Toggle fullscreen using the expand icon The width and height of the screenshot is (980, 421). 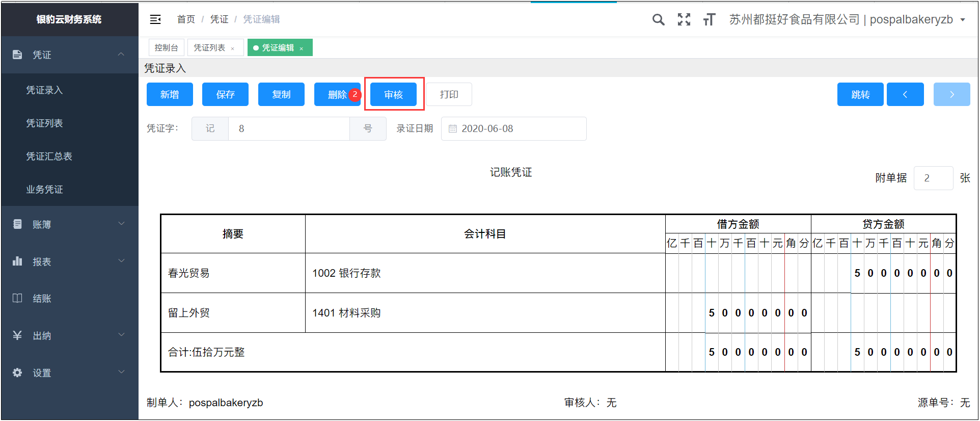coord(684,20)
